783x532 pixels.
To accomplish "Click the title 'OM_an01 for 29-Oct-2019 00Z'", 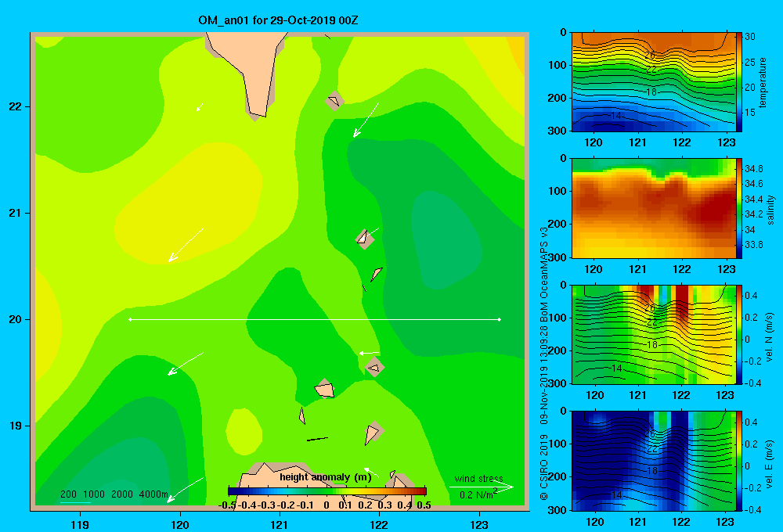I will coord(278,20).
